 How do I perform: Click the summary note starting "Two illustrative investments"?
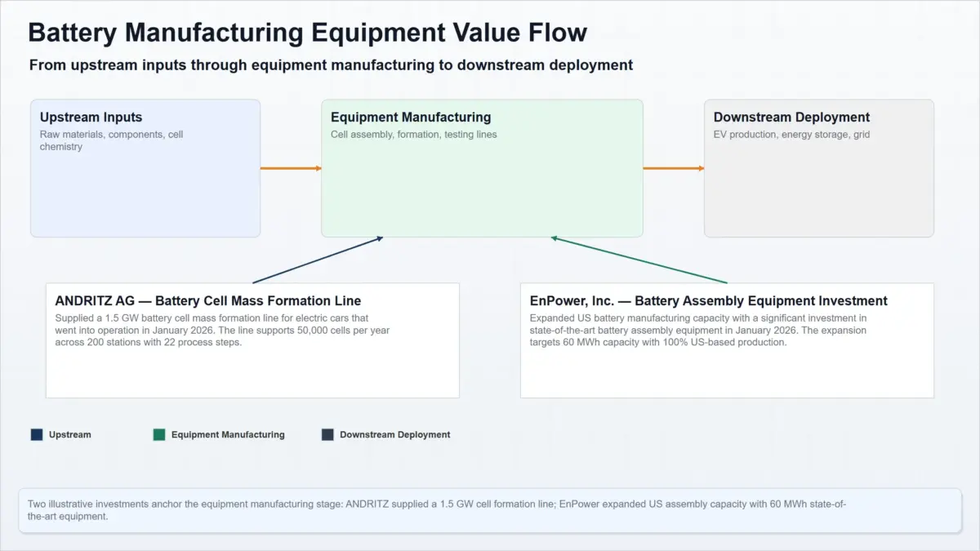point(437,510)
